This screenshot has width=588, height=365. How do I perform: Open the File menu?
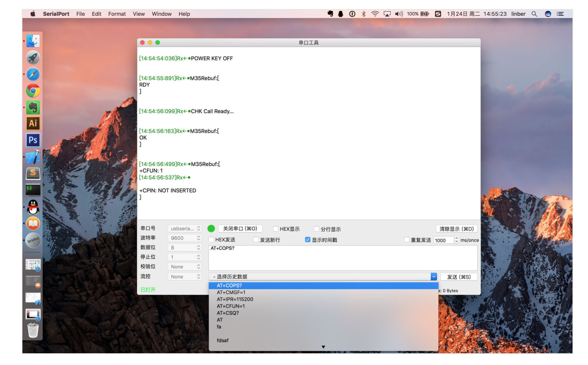pos(81,14)
